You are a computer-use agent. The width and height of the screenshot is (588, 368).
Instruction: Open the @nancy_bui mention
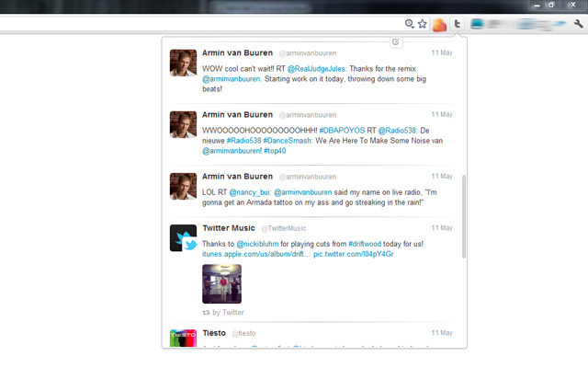250,192
